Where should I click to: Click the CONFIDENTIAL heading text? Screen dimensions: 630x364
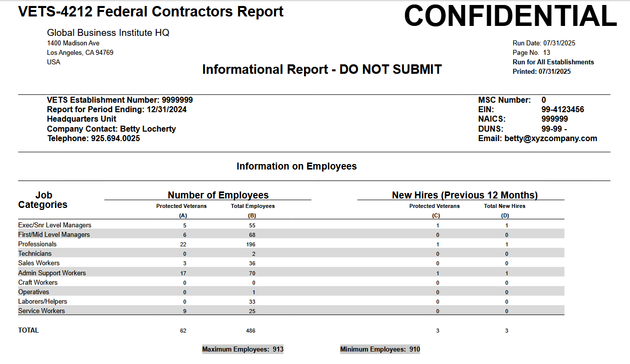pyautogui.click(x=510, y=16)
